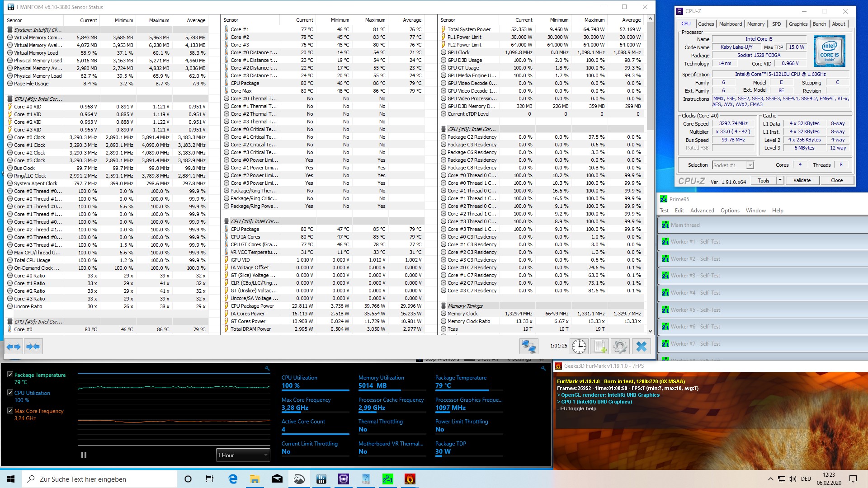Pause the monitoring graph
Screen dimensions: 868x488
[84, 455]
